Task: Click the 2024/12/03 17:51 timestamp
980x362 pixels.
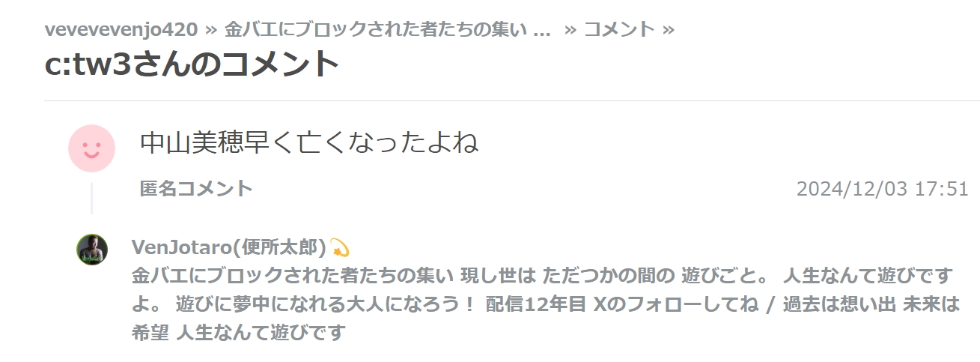Action: pyautogui.click(x=883, y=189)
